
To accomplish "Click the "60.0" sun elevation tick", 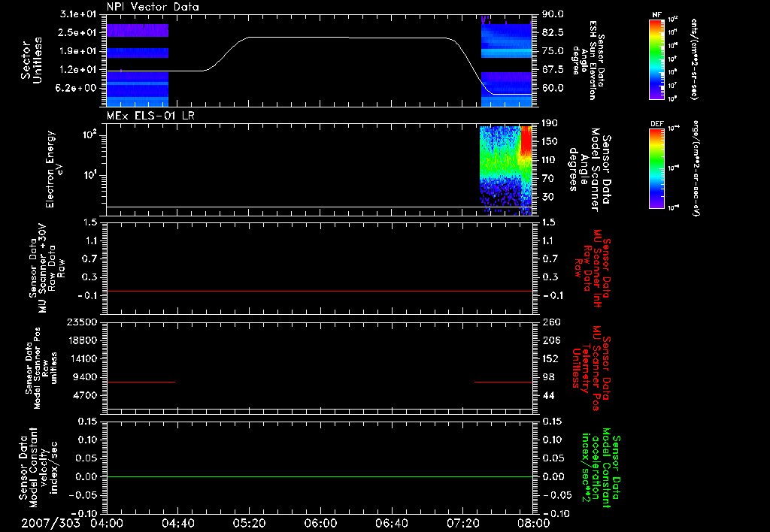I will click(553, 88).
